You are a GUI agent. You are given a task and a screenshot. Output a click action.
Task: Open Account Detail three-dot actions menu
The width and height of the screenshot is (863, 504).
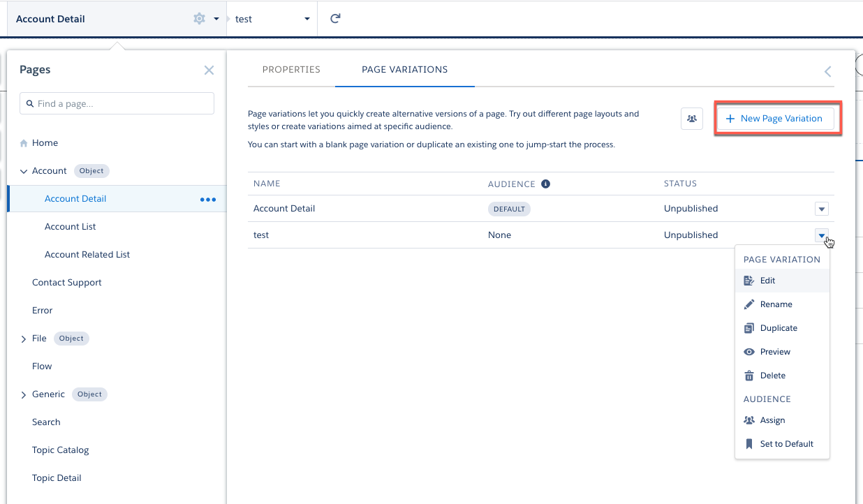[208, 199]
